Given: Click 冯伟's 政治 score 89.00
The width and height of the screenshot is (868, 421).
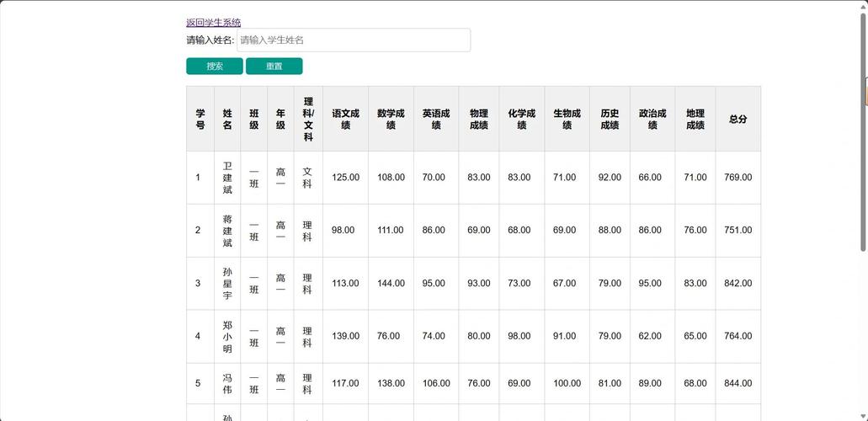Looking at the screenshot, I should pyautogui.click(x=650, y=383).
